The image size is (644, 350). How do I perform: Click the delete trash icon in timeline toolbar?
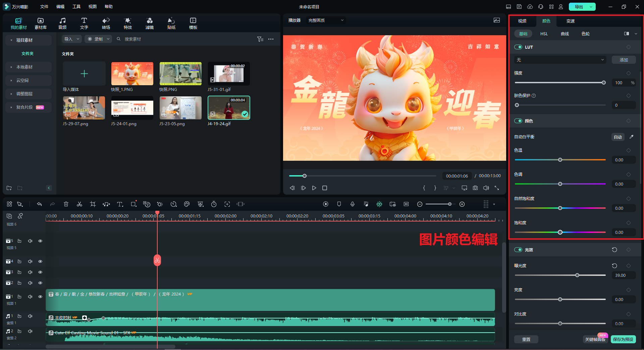pos(66,204)
